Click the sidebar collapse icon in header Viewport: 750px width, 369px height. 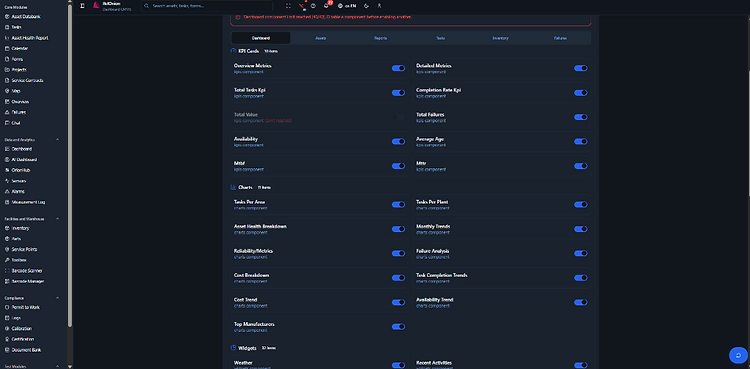[82, 6]
